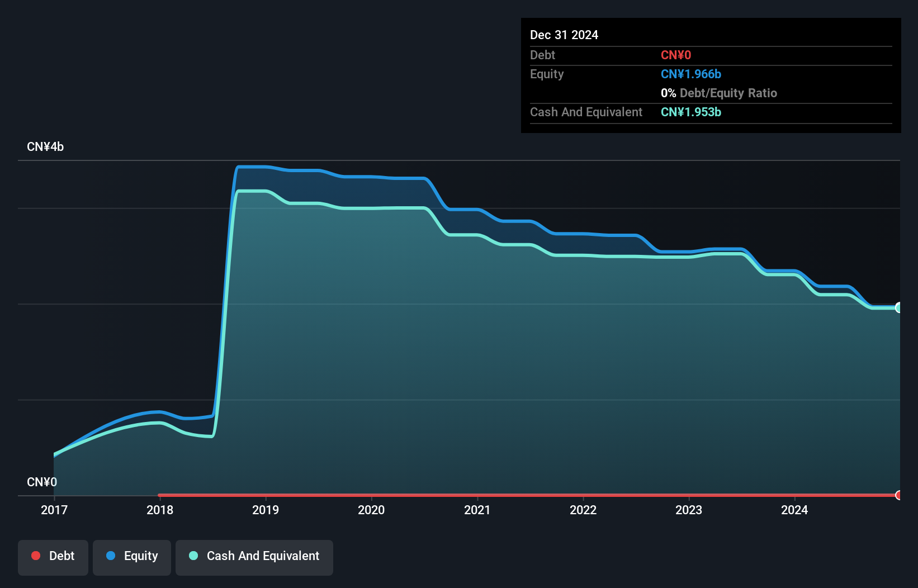Click the 2020 x-axis label

coord(371,510)
